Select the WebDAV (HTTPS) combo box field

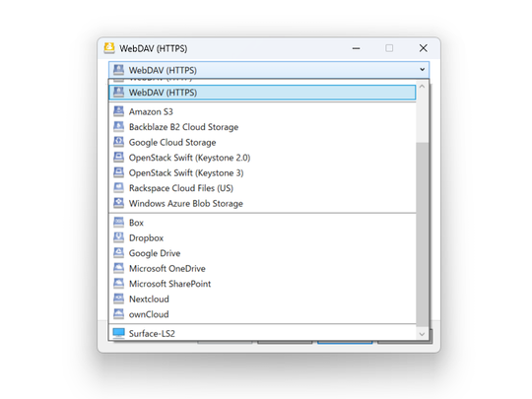269,70
